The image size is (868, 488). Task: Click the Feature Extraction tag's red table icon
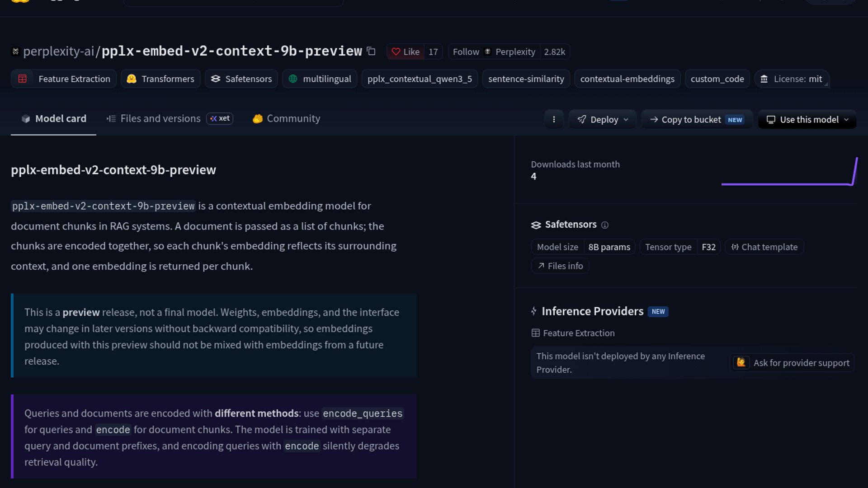22,79
